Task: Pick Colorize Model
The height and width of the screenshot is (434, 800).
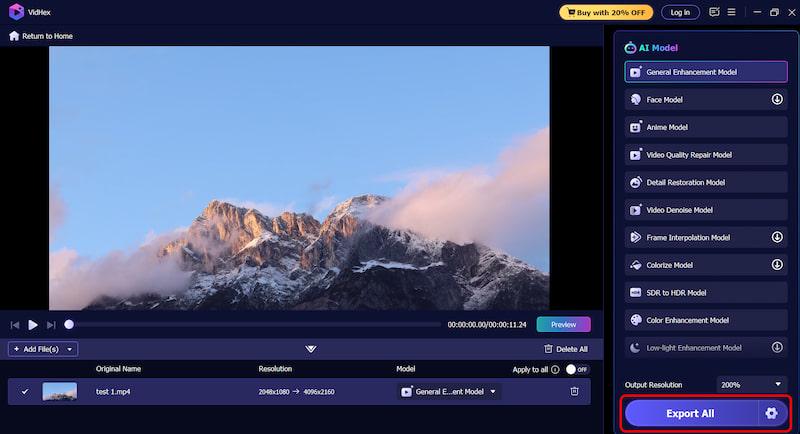Action: click(x=706, y=265)
